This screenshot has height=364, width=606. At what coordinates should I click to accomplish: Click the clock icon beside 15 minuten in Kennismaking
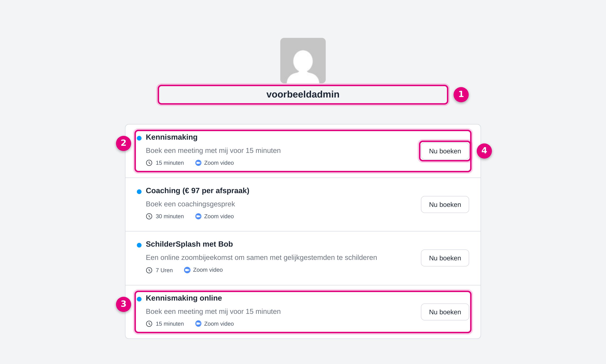coord(149,163)
